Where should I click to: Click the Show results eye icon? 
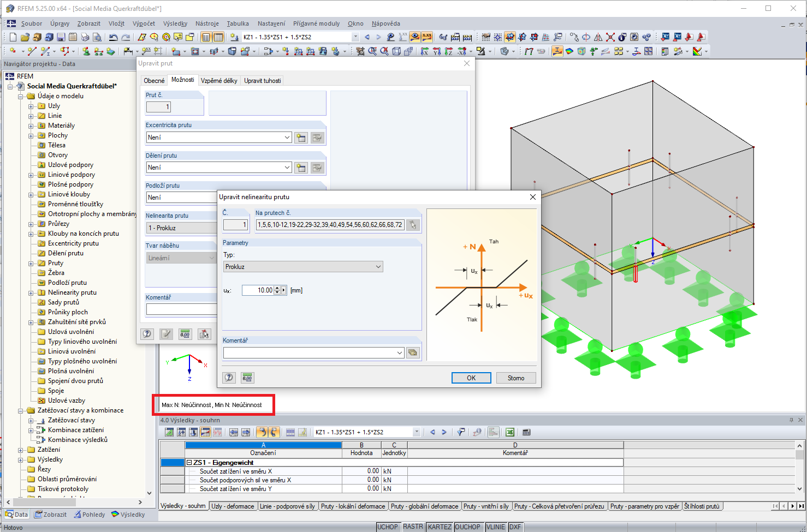[415, 37]
